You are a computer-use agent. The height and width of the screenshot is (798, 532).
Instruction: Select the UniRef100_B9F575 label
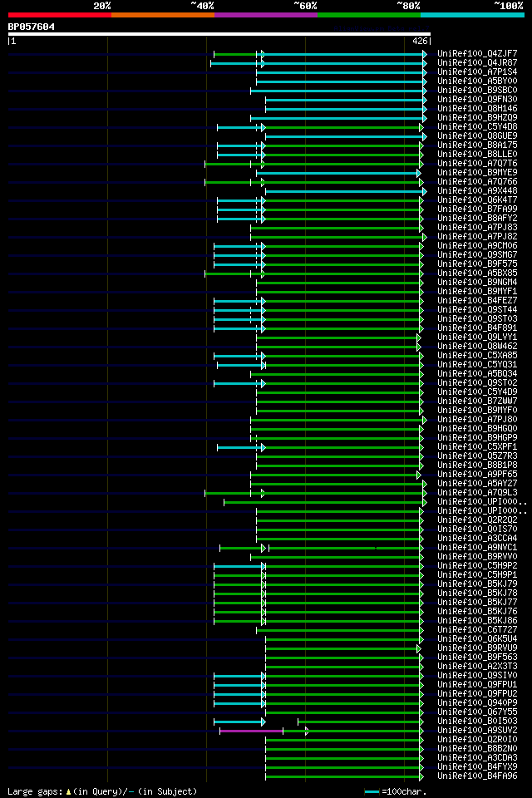click(477, 264)
